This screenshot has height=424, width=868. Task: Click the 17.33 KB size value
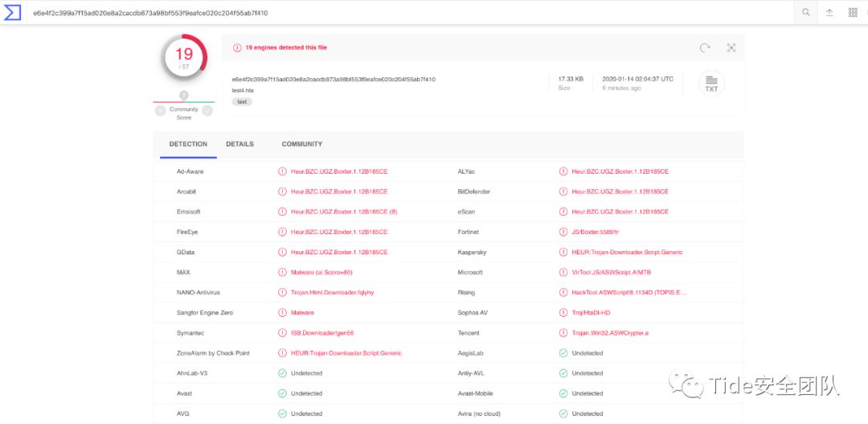570,80
